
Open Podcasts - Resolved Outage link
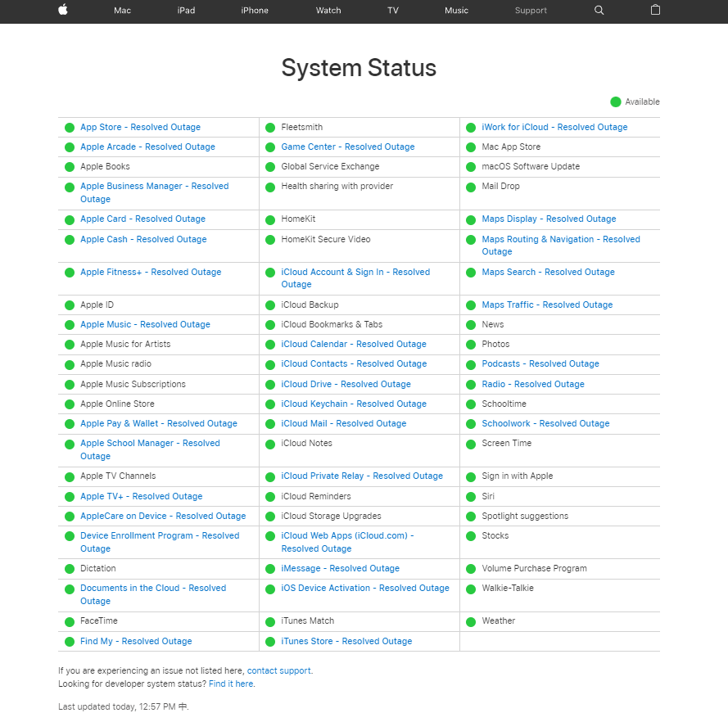point(540,363)
